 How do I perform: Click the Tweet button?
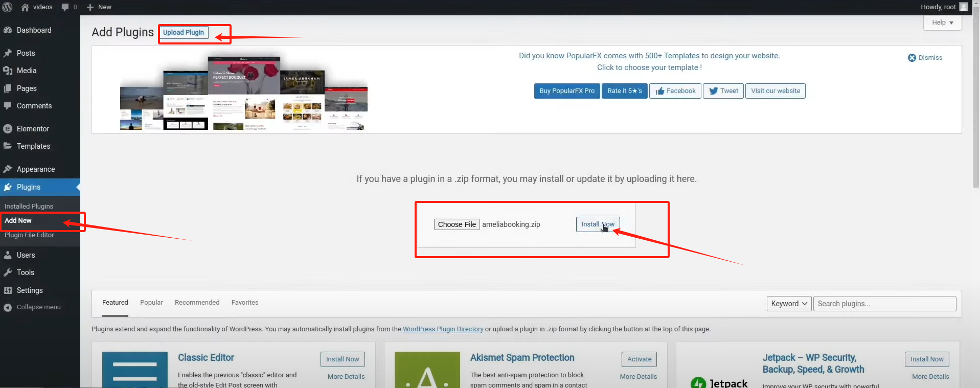tap(723, 91)
